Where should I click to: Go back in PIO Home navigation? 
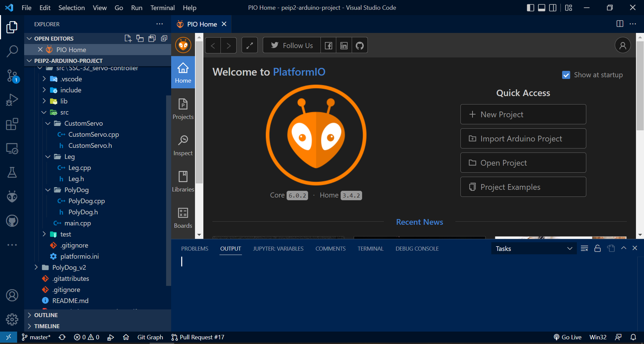tap(213, 45)
